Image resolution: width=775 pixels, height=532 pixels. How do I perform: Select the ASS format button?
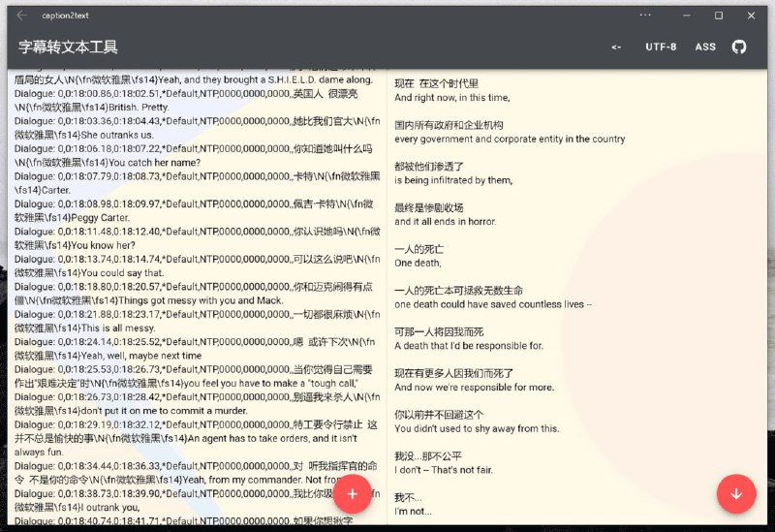[705, 47]
